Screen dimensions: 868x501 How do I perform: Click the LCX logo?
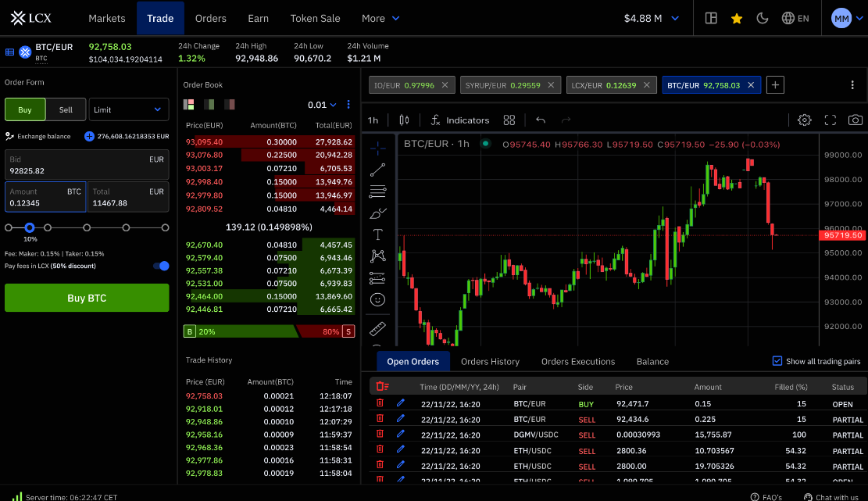(31, 18)
